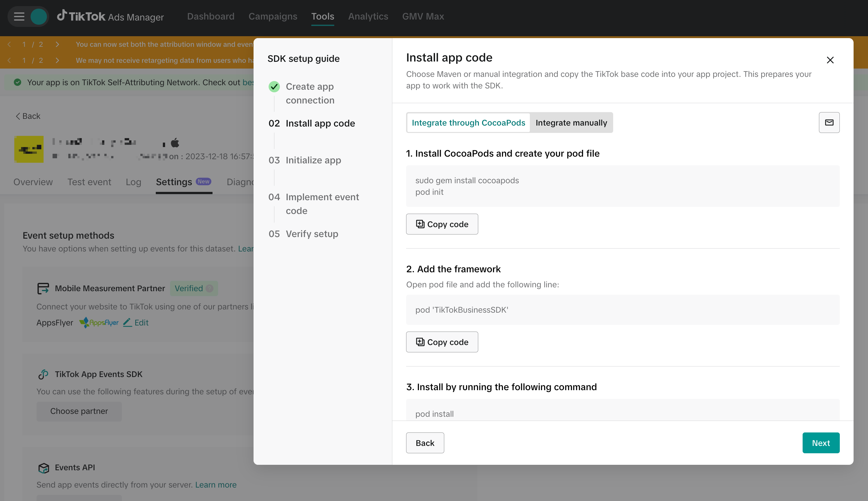This screenshot has width=868, height=501.
Task: Click the teal account avatar circle
Action: 38,16
